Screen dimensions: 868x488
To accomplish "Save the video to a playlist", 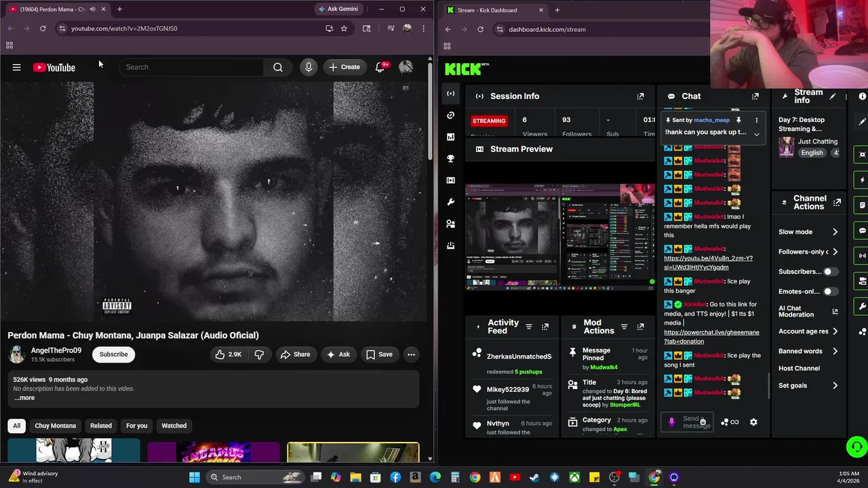I will pyautogui.click(x=379, y=354).
